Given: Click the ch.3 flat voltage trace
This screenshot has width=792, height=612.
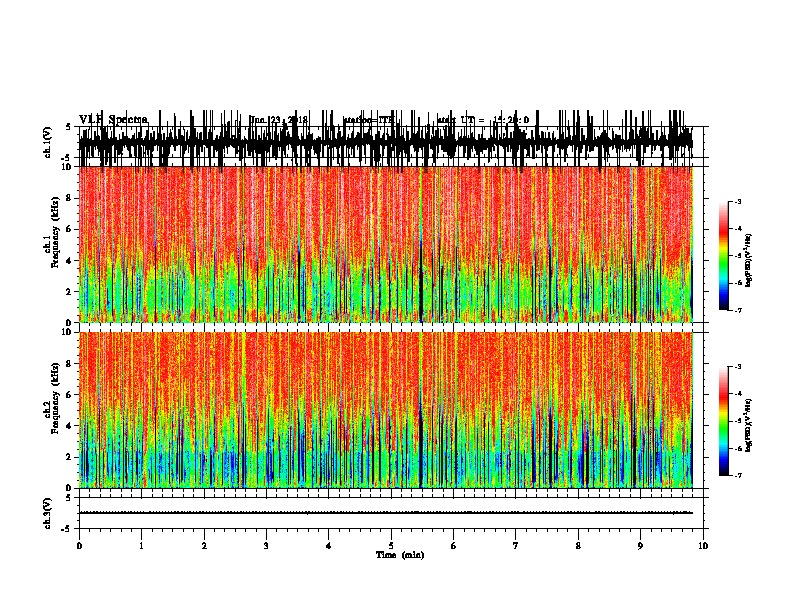Looking at the screenshot, I should (x=386, y=513).
